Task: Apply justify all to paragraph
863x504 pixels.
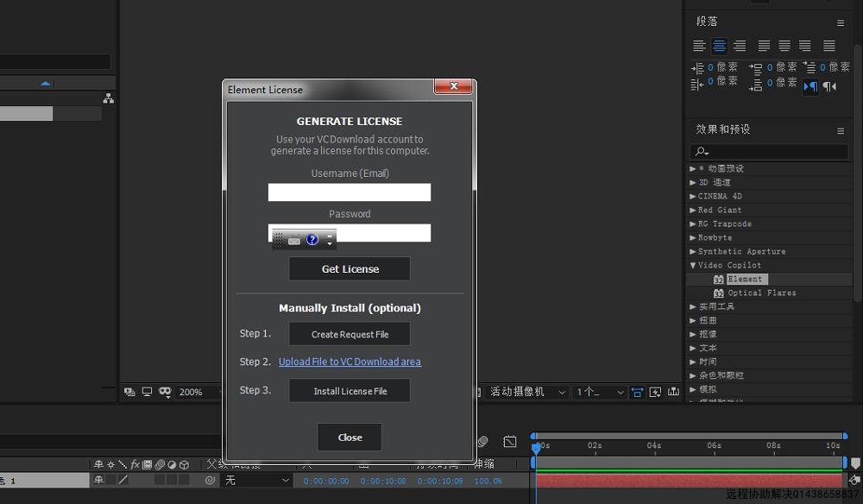Action: pos(828,46)
